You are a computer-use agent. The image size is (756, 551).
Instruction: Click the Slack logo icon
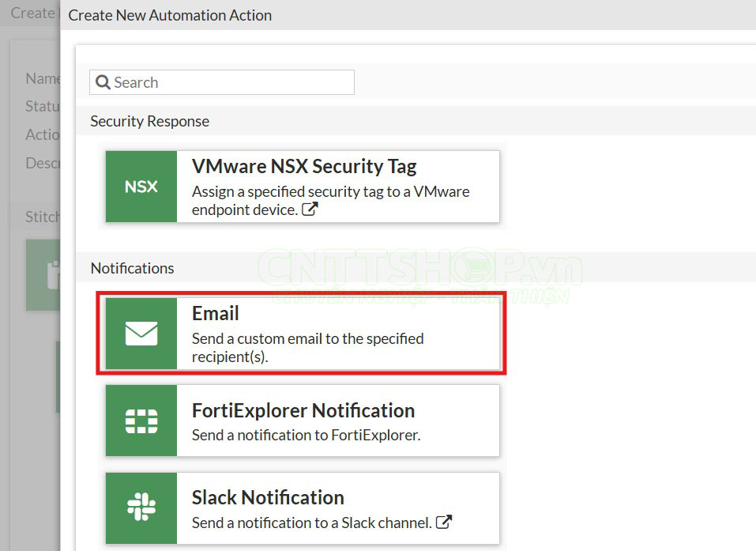(141, 508)
